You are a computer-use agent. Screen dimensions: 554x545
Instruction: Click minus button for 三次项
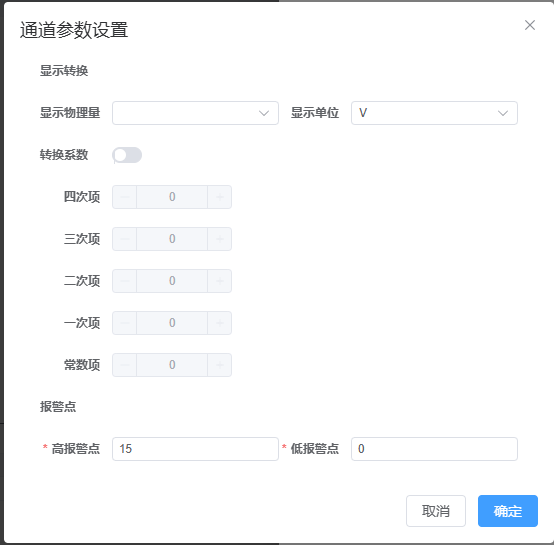tap(124, 239)
